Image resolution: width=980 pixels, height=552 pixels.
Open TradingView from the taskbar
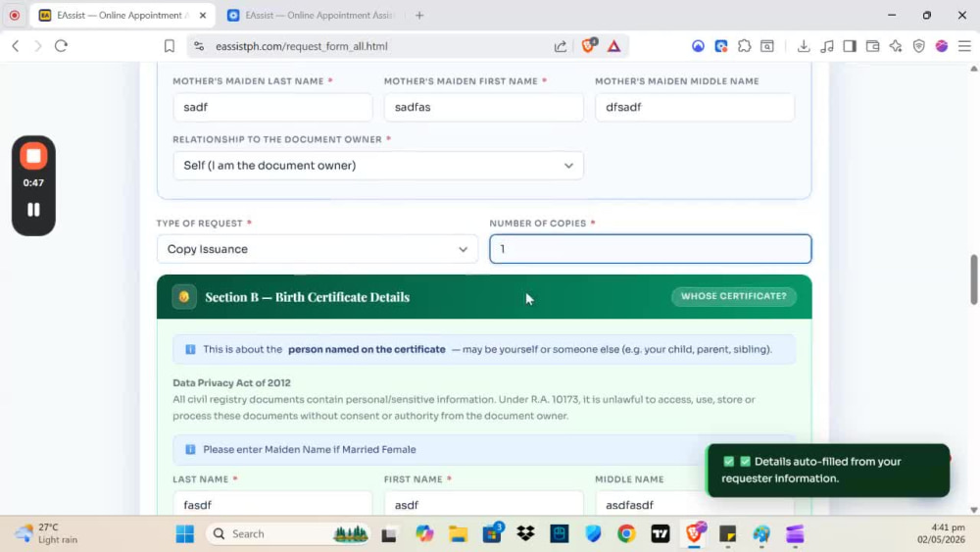click(x=660, y=534)
